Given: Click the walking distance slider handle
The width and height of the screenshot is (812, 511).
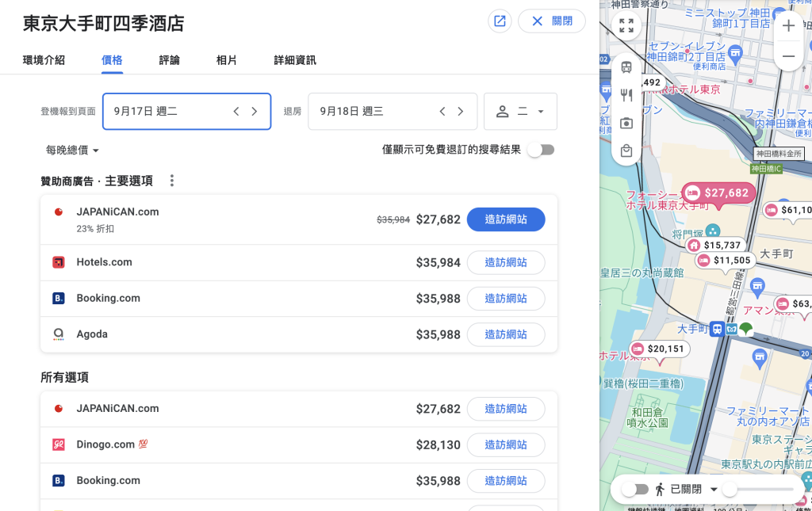Looking at the screenshot, I should (729, 490).
